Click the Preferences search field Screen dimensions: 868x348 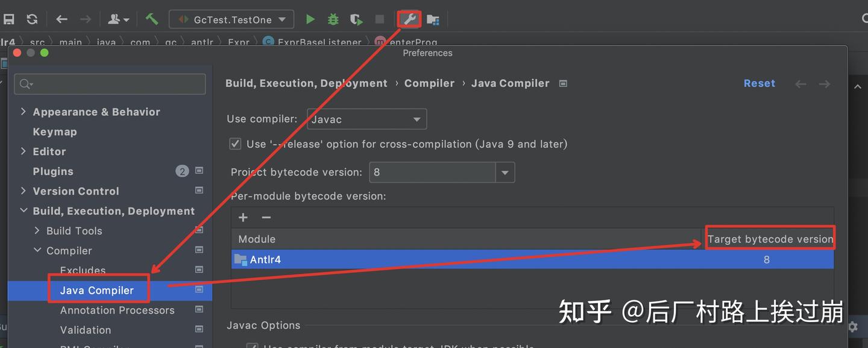[110, 83]
